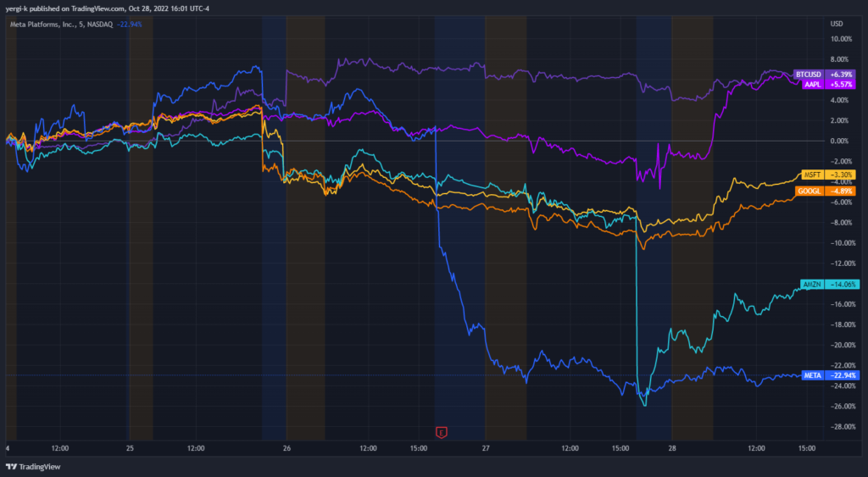The height and width of the screenshot is (477, 868).
Task: Select the AMZN price label
Action: point(813,285)
